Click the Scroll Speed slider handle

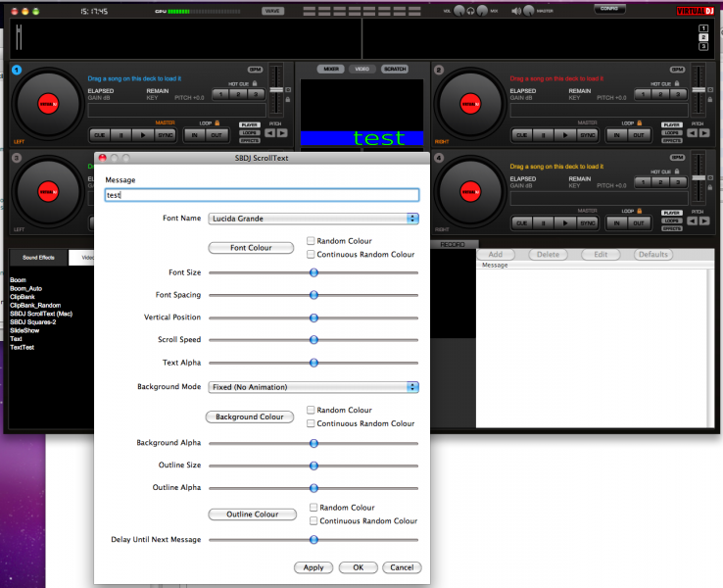tap(313, 340)
